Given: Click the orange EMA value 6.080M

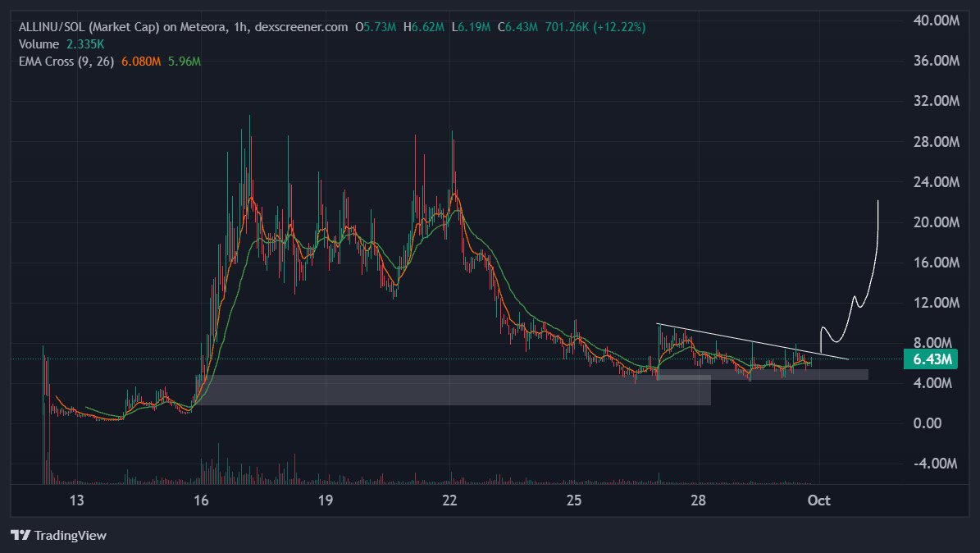Looking at the screenshot, I should (140, 62).
